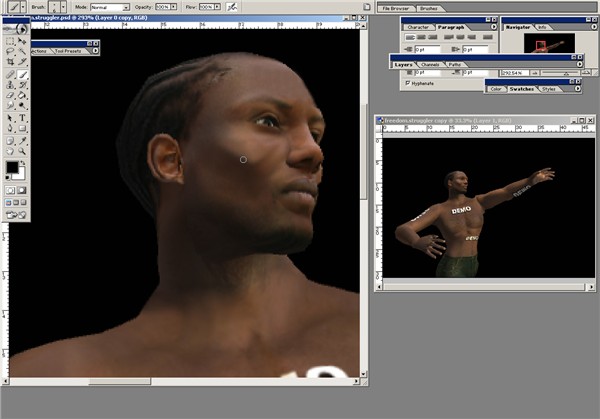600x419 pixels.
Task: Switch to Standard edit mode
Action: coord(10,190)
